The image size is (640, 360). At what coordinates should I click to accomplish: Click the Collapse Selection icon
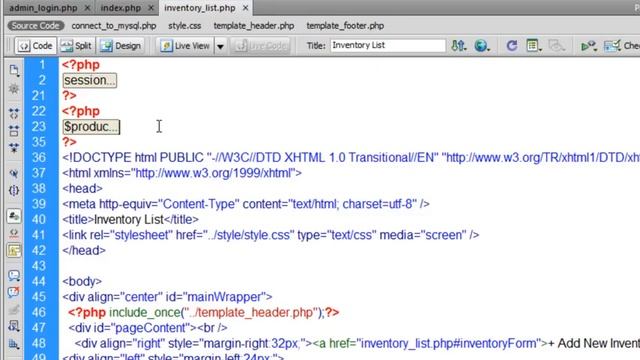pyautogui.click(x=14, y=131)
